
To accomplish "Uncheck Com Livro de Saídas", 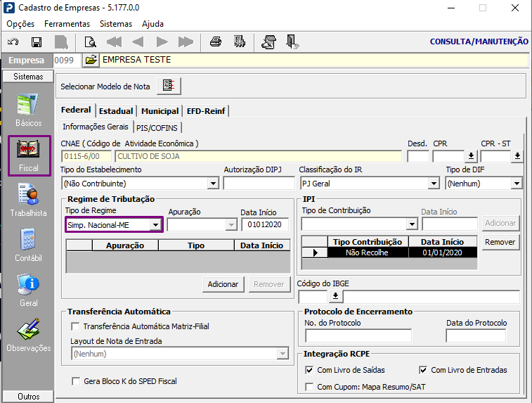I will pos(309,370).
